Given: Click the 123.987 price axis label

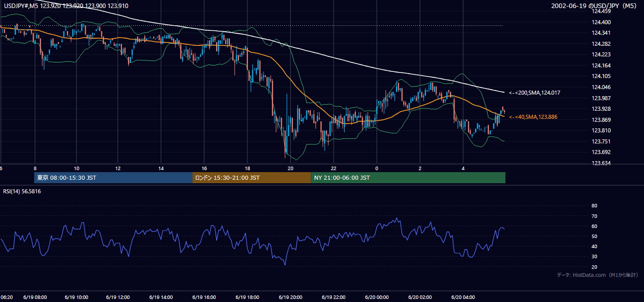Looking at the screenshot, I should click(x=601, y=98).
